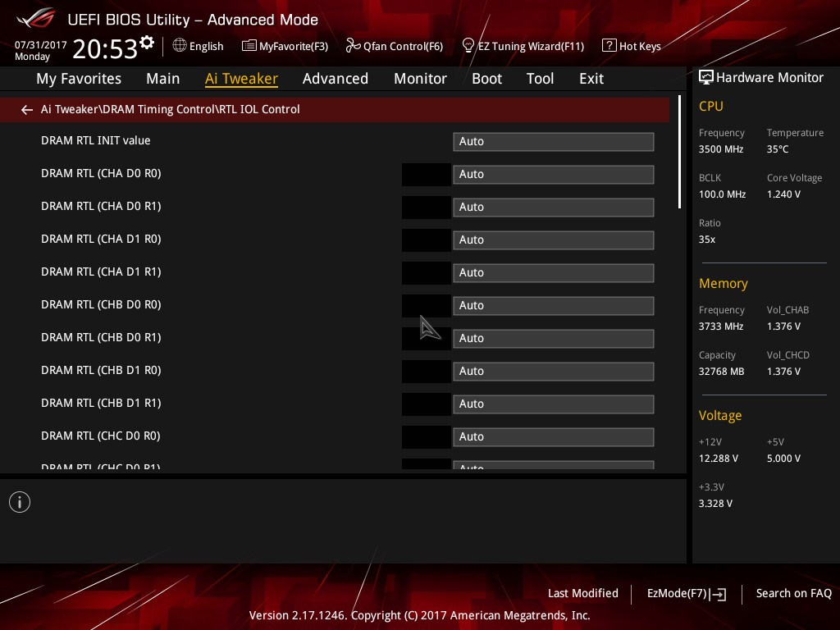Image resolution: width=840 pixels, height=630 pixels.
Task: Set DRAM RTL (CHA D0 R0) value field
Action: click(x=554, y=174)
